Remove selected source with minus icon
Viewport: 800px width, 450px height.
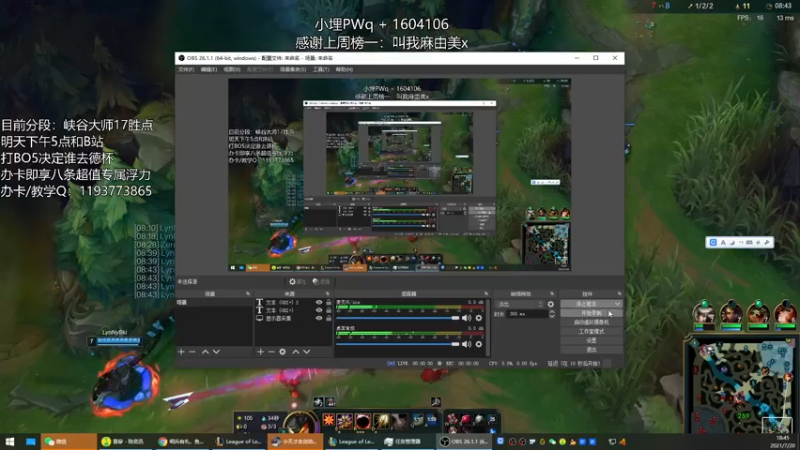tap(271, 352)
